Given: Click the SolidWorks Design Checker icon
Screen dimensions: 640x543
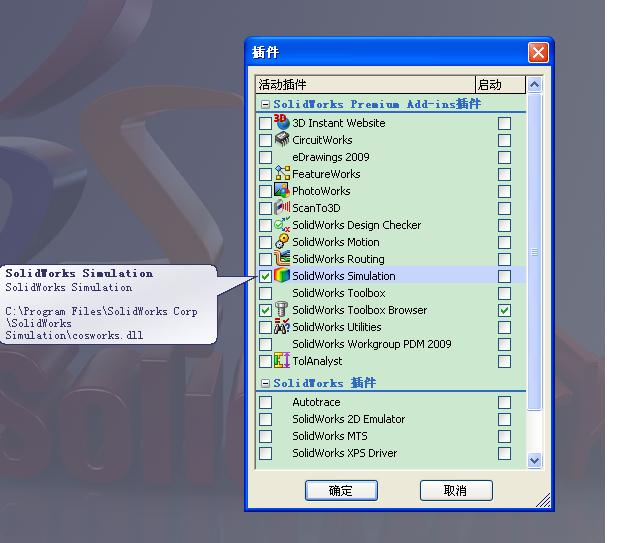Looking at the screenshot, I should tap(282, 225).
